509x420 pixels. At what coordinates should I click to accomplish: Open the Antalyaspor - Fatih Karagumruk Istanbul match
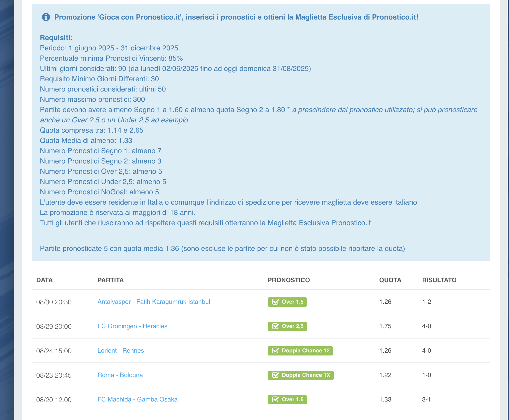154,302
